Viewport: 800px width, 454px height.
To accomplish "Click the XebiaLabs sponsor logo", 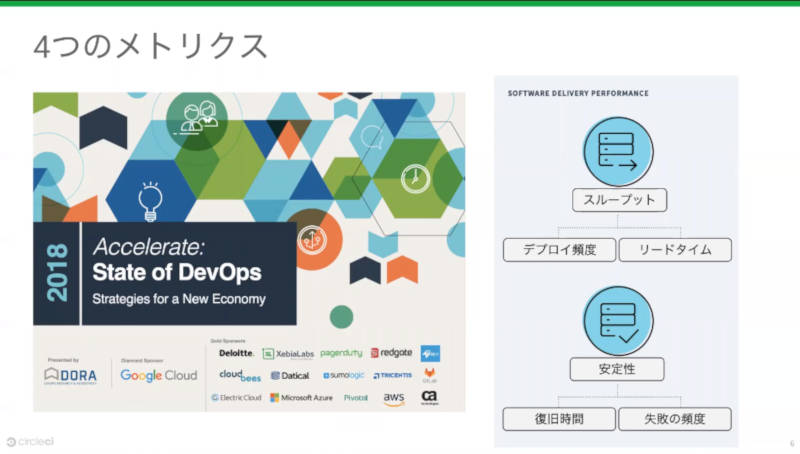I will click(x=288, y=354).
